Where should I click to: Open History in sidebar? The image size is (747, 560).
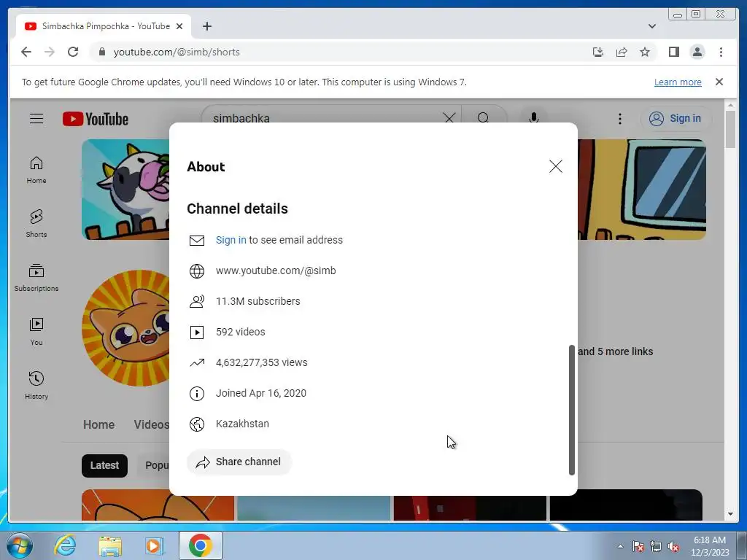pyautogui.click(x=36, y=386)
